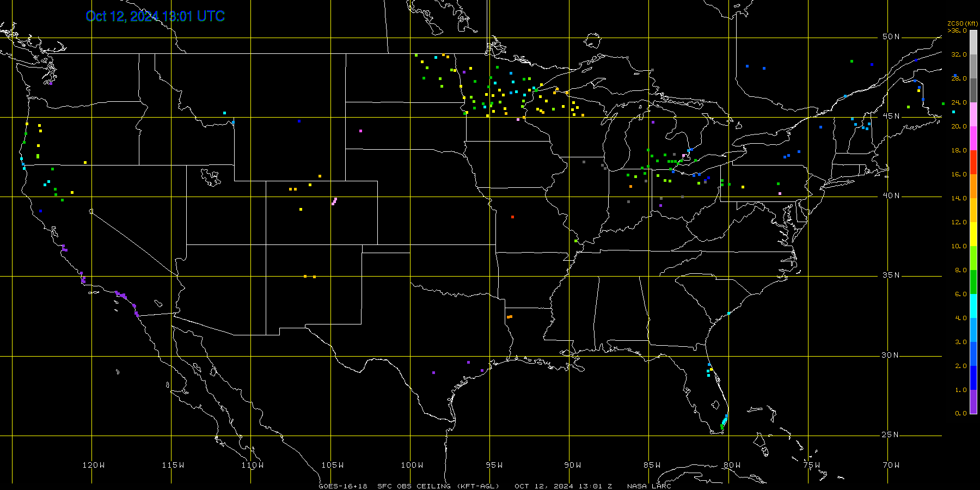Screen dimensions: 980x490
Task: Click the '110 W' longitude label
Action: (253, 465)
